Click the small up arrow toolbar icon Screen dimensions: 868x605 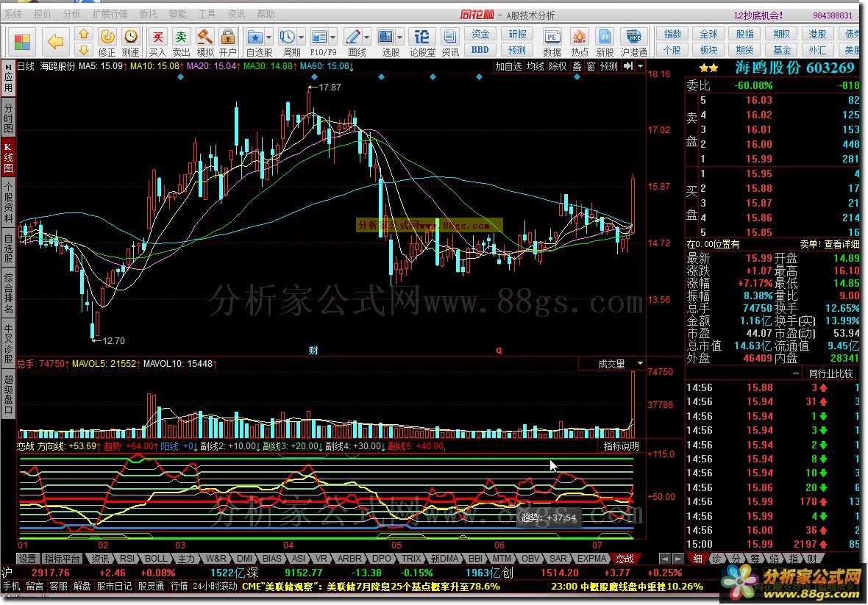click(84, 35)
